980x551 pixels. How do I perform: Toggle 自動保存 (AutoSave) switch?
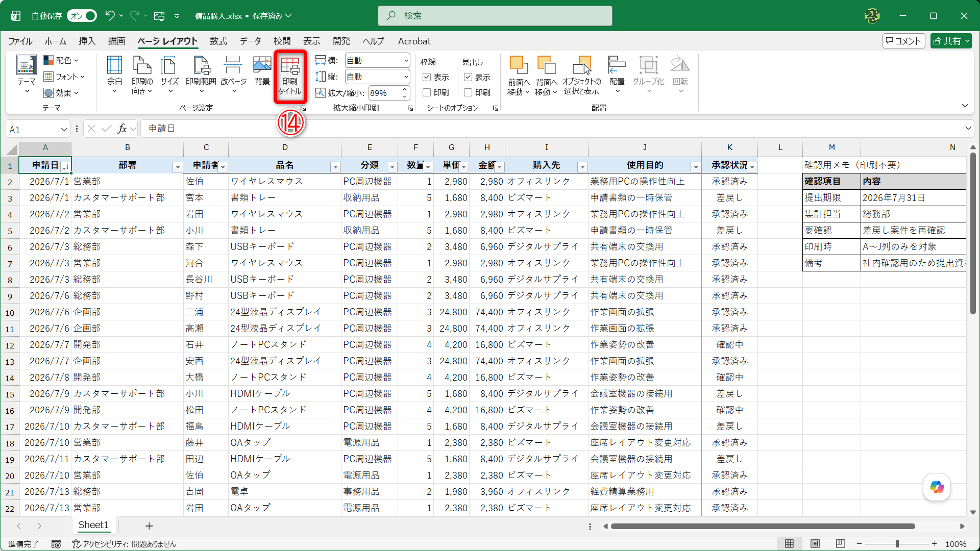tap(83, 16)
